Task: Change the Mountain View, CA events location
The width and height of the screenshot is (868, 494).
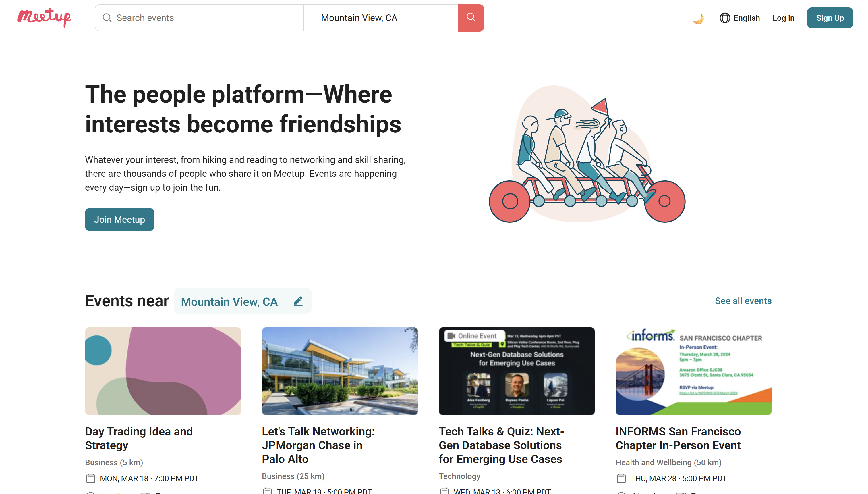Action: point(243,301)
